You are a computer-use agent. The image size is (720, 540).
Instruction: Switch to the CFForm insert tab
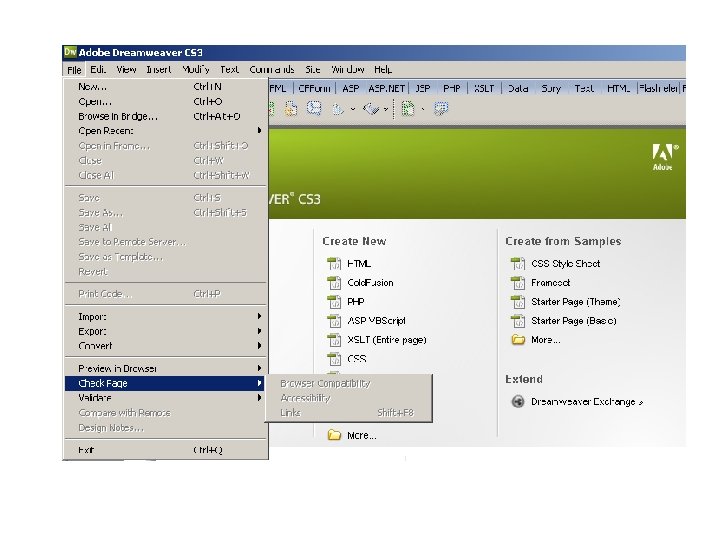click(x=314, y=88)
